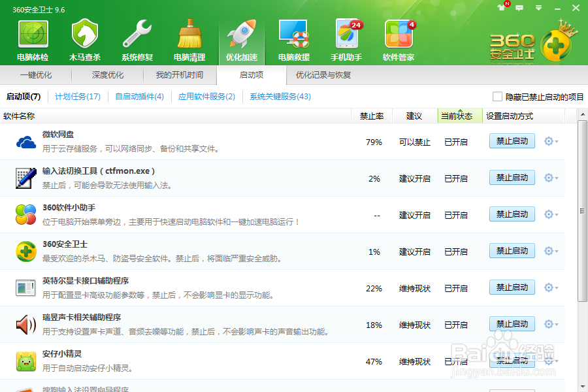Click the 微软网盘 cloud icon
Image resolution: width=588 pixels, height=392 pixels.
pos(26,142)
